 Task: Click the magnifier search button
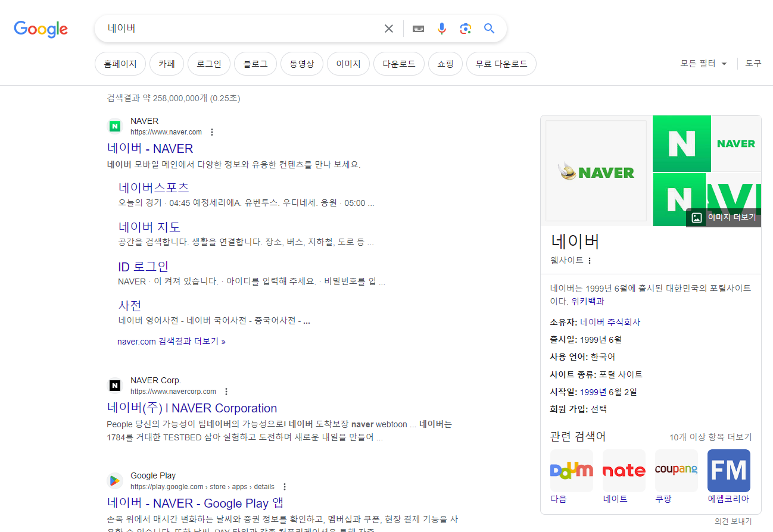coord(490,29)
